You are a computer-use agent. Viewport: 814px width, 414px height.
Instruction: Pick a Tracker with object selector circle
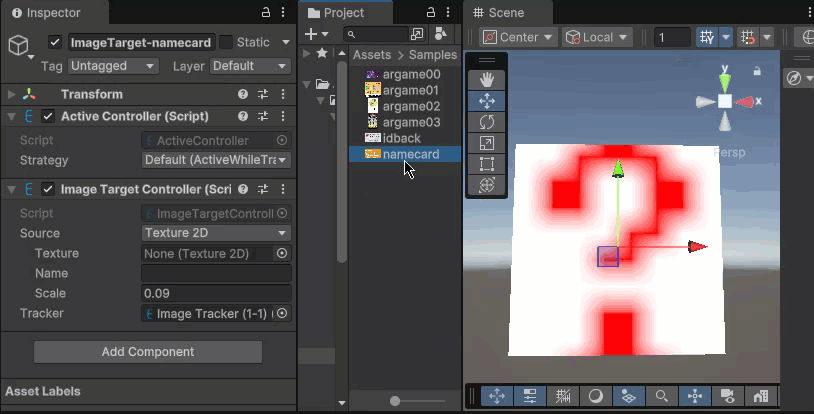tap(282, 313)
